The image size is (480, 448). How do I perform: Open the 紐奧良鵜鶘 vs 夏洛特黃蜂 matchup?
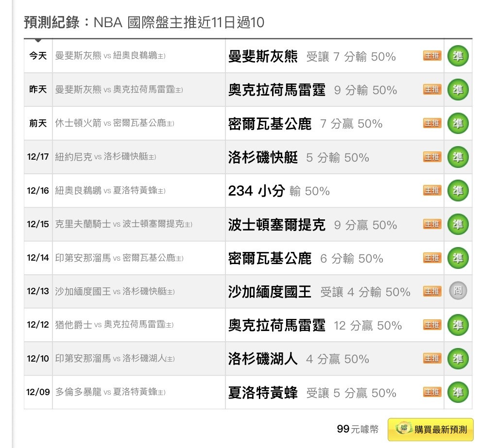tap(110, 190)
